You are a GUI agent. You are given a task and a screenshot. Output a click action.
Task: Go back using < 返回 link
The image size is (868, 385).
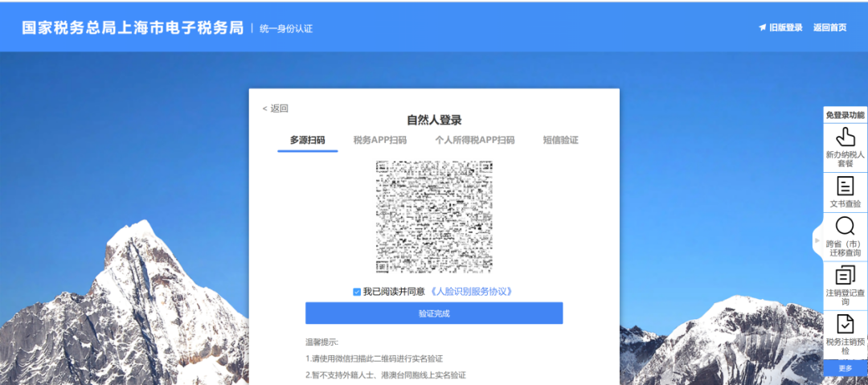pyautogui.click(x=275, y=109)
